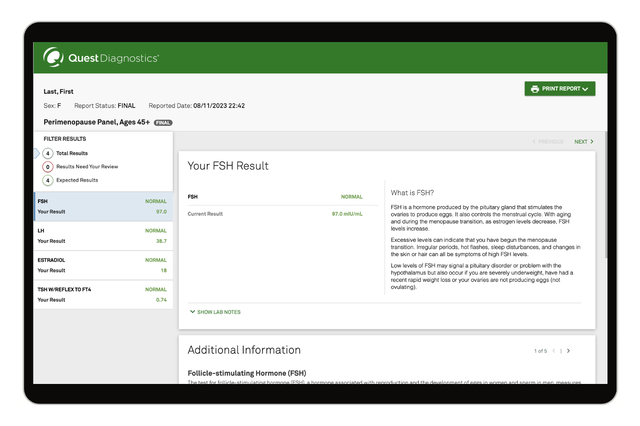Click previous page arrow in Additional Information
This screenshot has width=640, height=426.
(x=553, y=351)
